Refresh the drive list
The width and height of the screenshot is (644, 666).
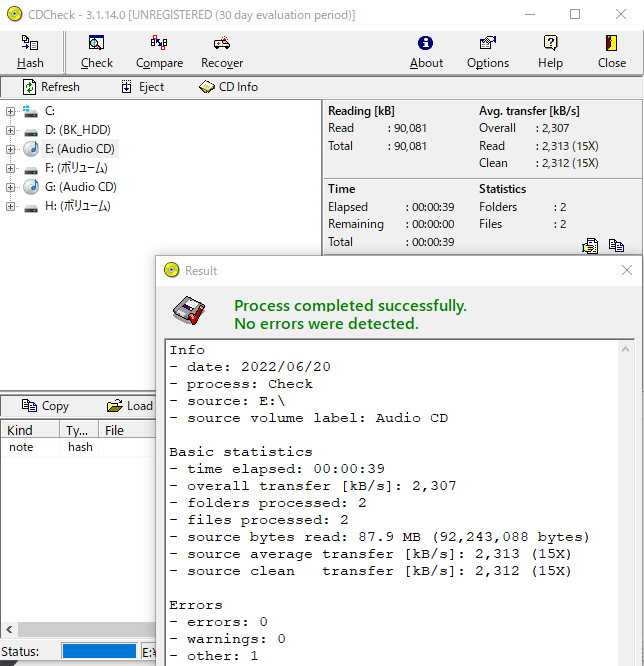[51, 87]
